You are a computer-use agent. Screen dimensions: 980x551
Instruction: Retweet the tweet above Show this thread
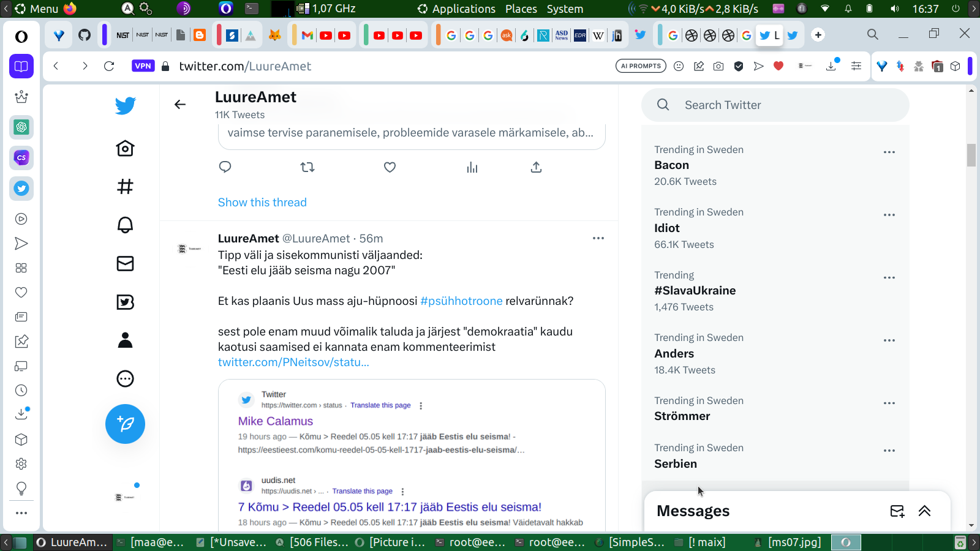[307, 167]
